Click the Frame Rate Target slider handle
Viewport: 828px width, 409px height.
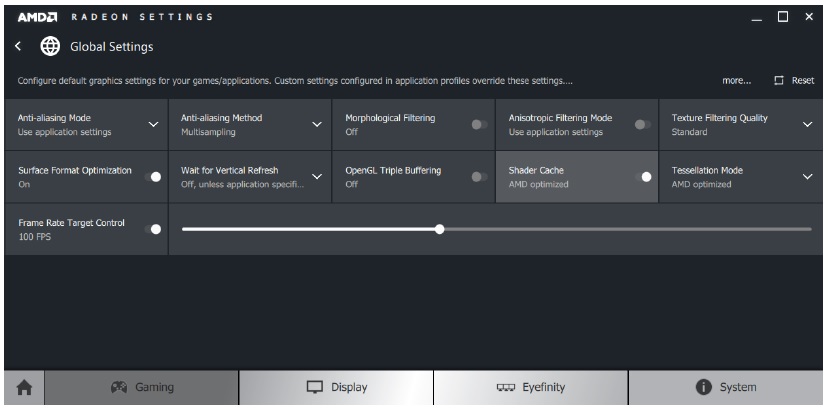[439, 229]
